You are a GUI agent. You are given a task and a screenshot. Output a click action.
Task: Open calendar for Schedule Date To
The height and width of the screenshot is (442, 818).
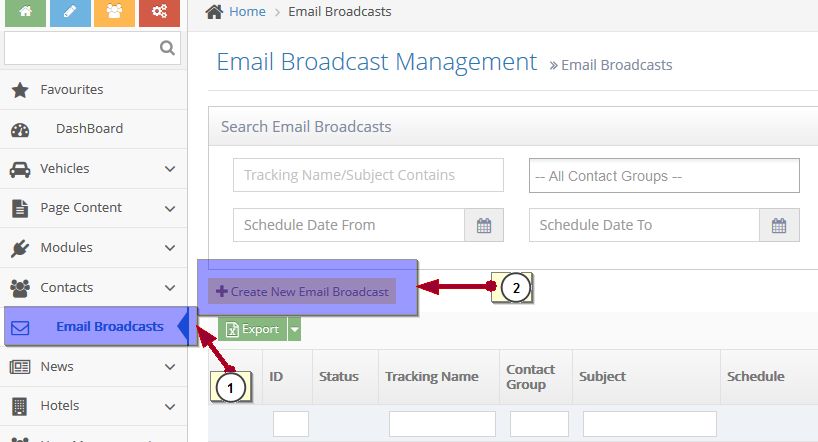779,225
